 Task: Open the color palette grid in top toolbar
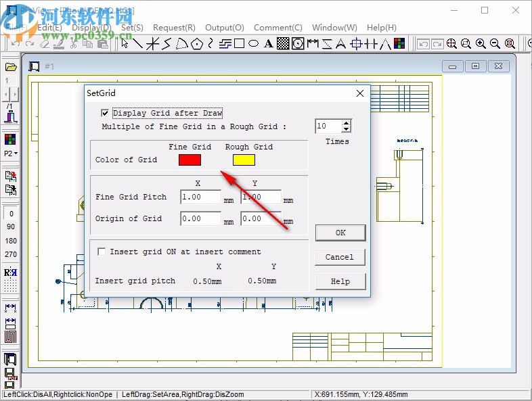click(399, 43)
